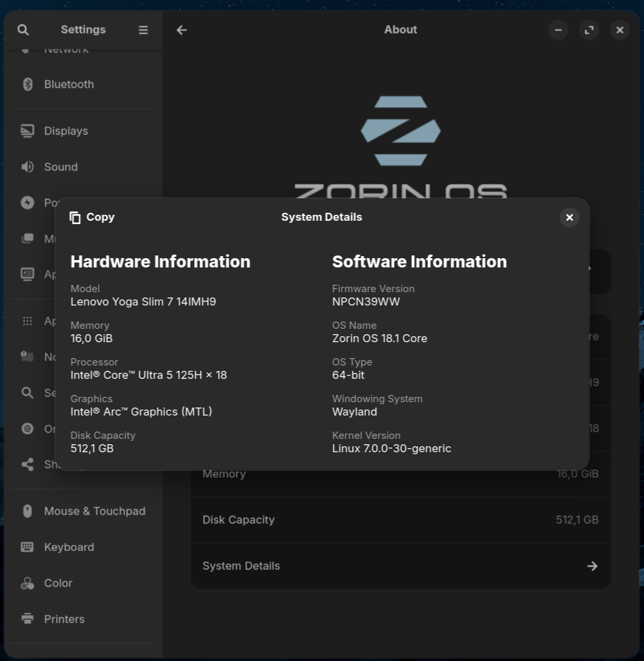Click the Sharing icon in sidebar
The width and height of the screenshot is (644, 661).
pyautogui.click(x=27, y=464)
